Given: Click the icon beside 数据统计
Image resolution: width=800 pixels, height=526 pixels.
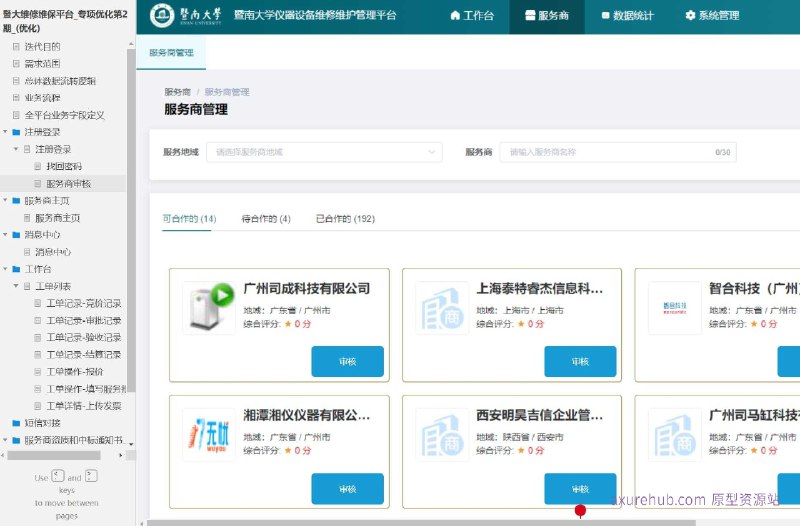Looking at the screenshot, I should (606, 16).
